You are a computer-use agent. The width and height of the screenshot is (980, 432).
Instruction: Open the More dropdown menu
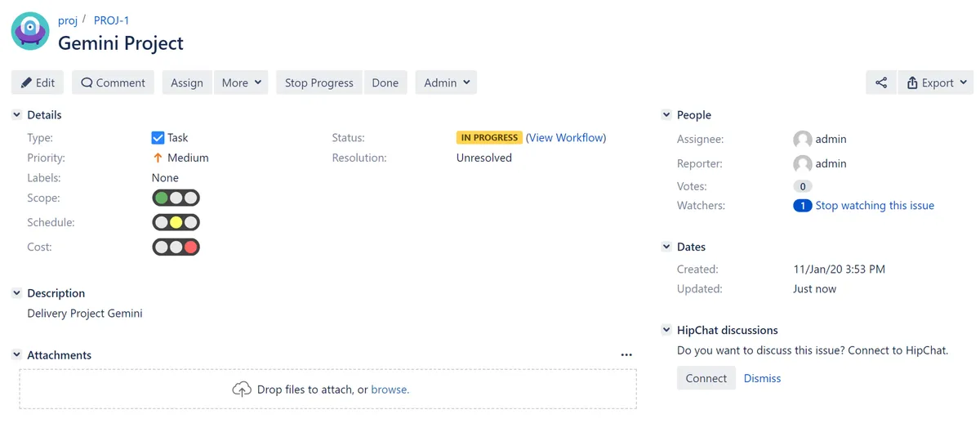(x=241, y=82)
